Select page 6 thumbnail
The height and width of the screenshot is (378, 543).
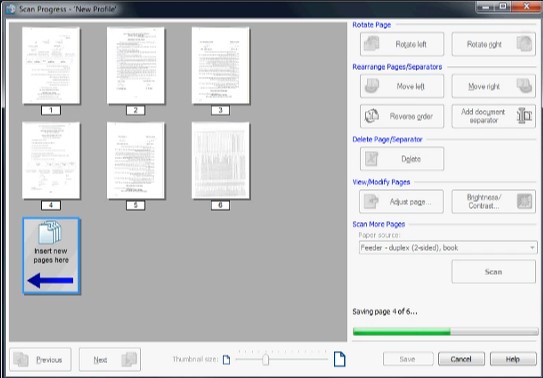tap(221, 160)
